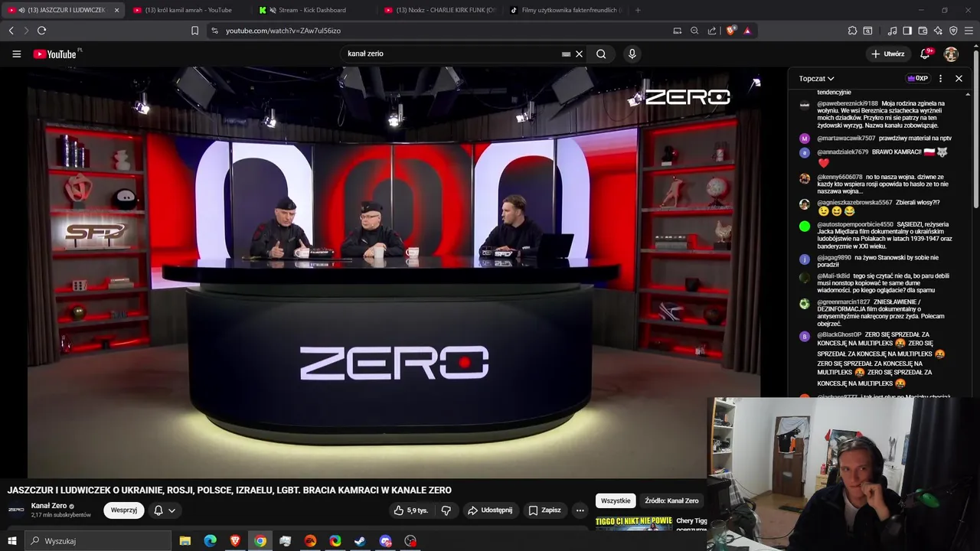The width and height of the screenshot is (980, 551).
Task: Open Leo AI sparkle icon
Action: coord(938,31)
